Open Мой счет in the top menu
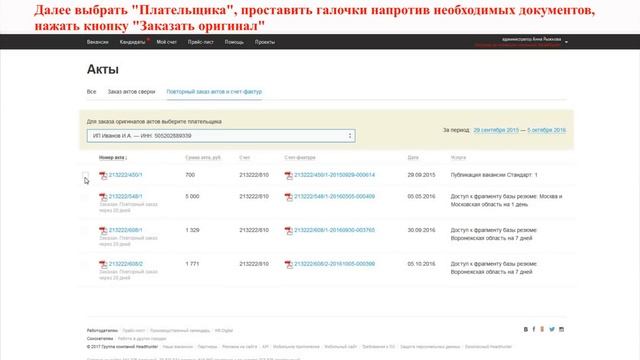Viewport: 640px width, 360px height. (x=167, y=42)
